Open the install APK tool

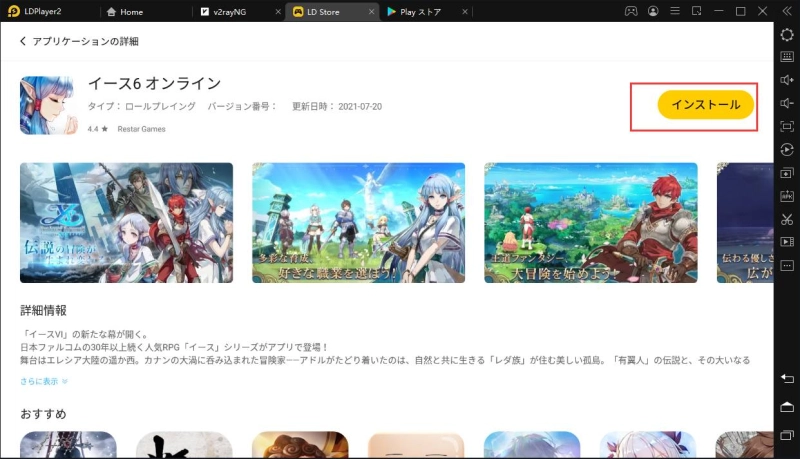787,196
